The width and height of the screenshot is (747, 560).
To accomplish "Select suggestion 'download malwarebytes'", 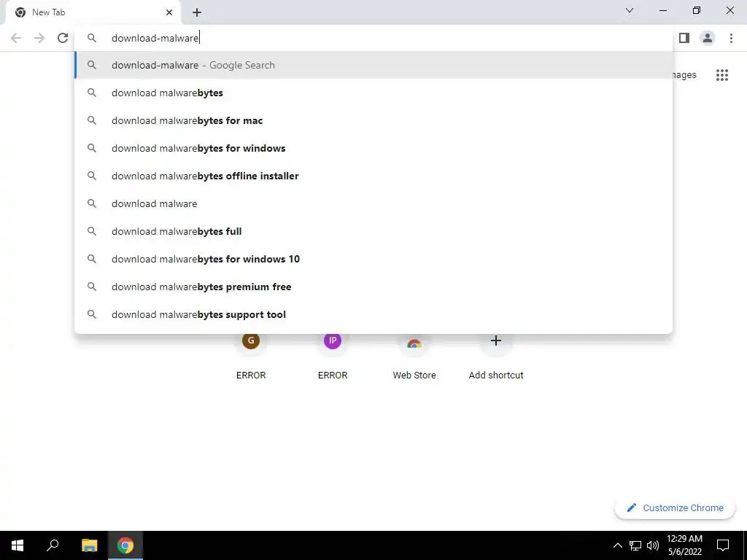I will (x=373, y=93).
